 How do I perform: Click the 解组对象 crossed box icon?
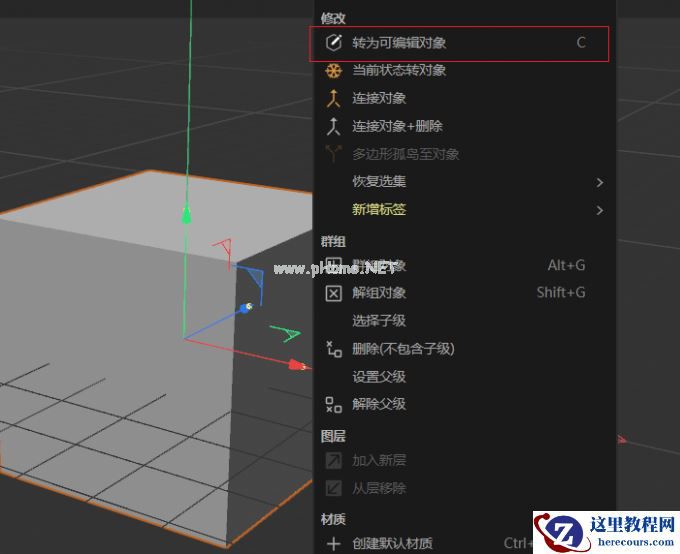coord(333,293)
